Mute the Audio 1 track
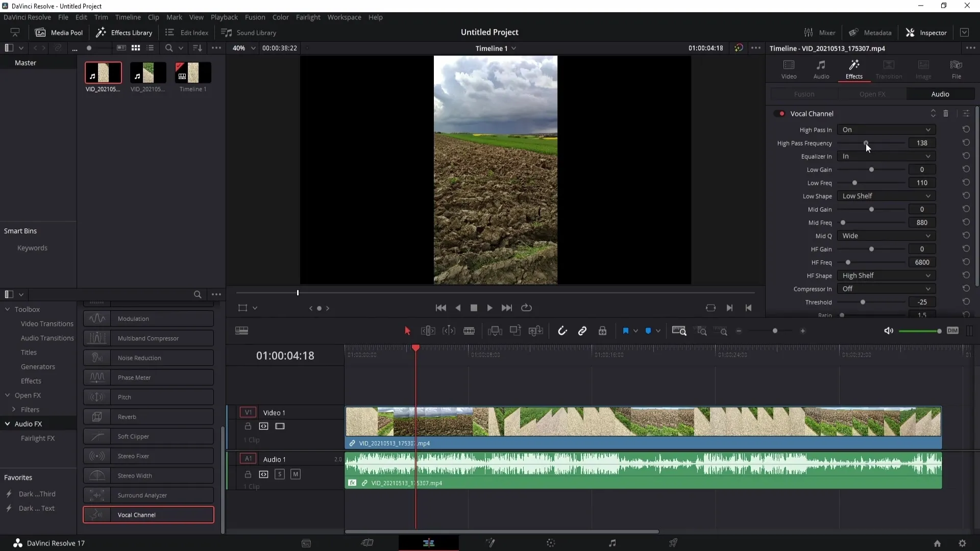The width and height of the screenshot is (980, 551). (295, 474)
